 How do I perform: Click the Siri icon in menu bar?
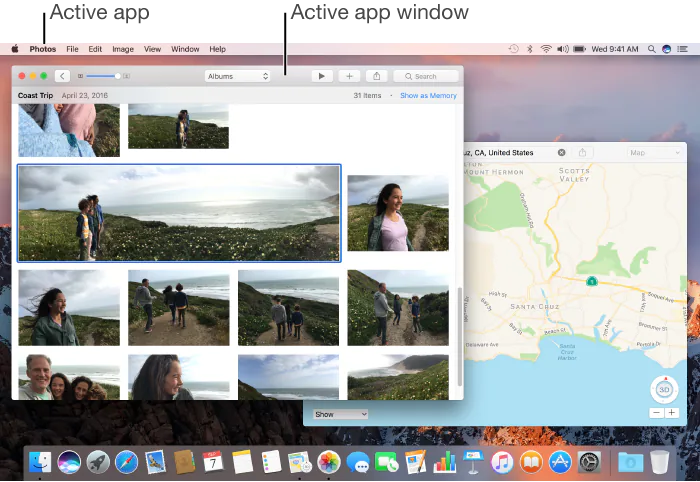(667, 49)
